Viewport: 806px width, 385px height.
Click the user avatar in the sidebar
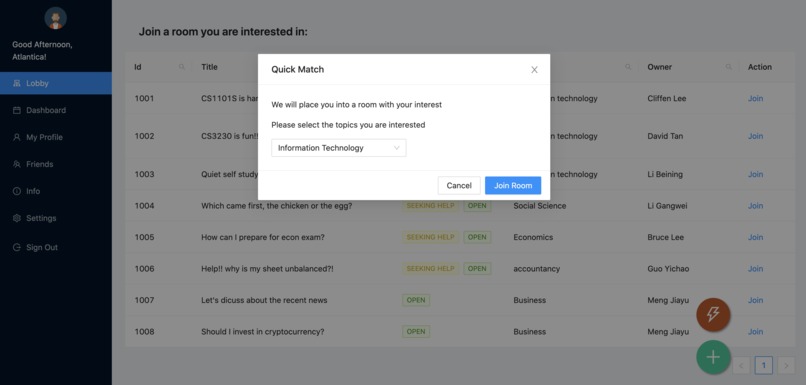(56, 19)
